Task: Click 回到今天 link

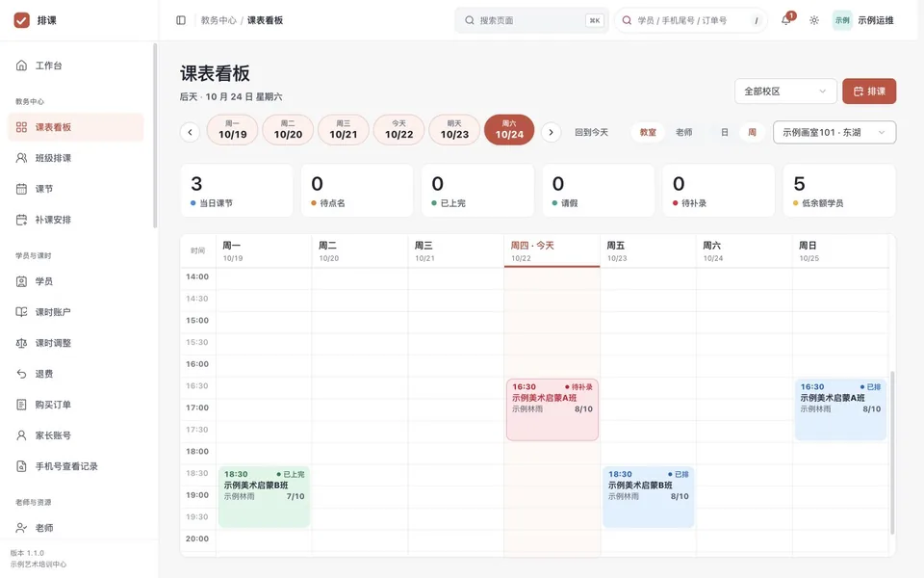Action: click(592, 132)
